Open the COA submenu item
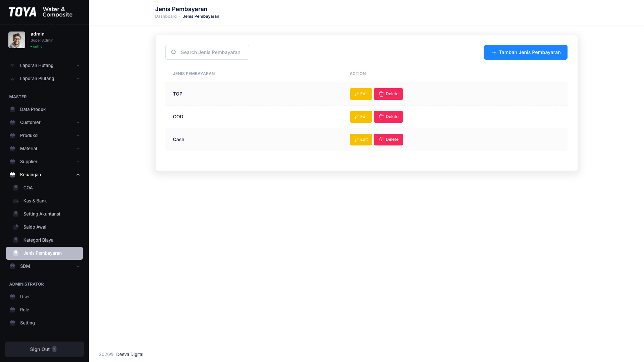The height and width of the screenshot is (362, 644). (x=44, y=188)
